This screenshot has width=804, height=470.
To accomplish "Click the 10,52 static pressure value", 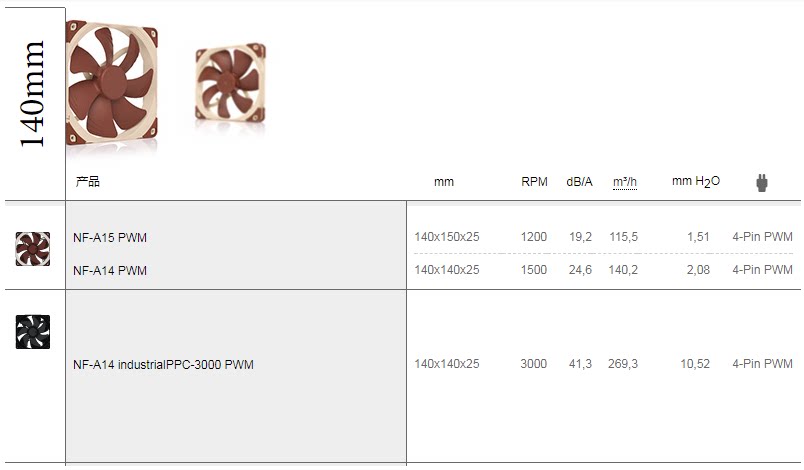I will point(695,364).
